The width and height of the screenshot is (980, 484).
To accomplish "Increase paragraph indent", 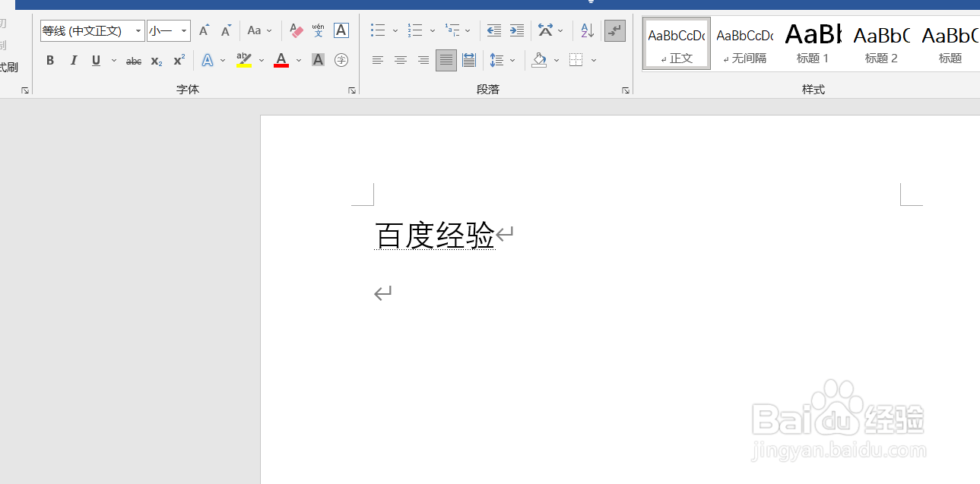I will pyautogui.click(x=517, y=30).
